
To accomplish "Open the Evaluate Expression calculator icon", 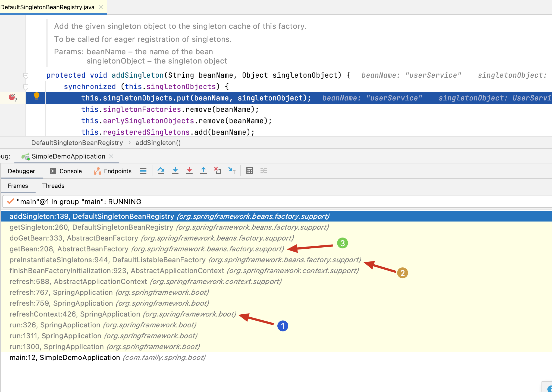I will pos(250,171).
